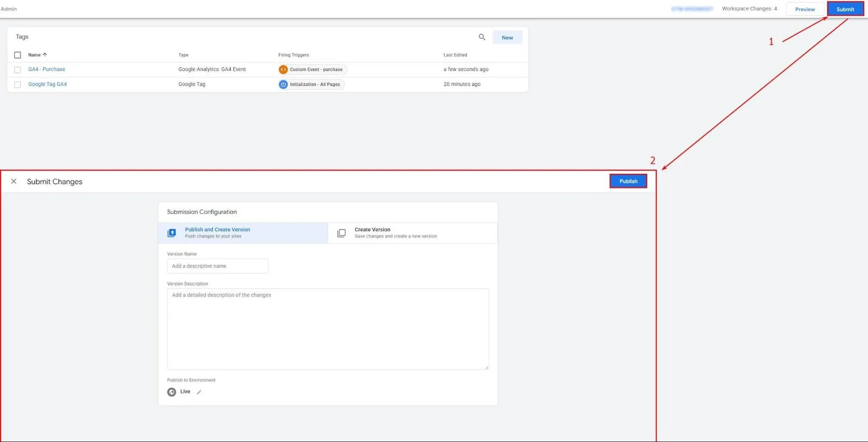868x442 pixels.
Task: Close the Submit Changes panel with the X
Action: [14, 181]
